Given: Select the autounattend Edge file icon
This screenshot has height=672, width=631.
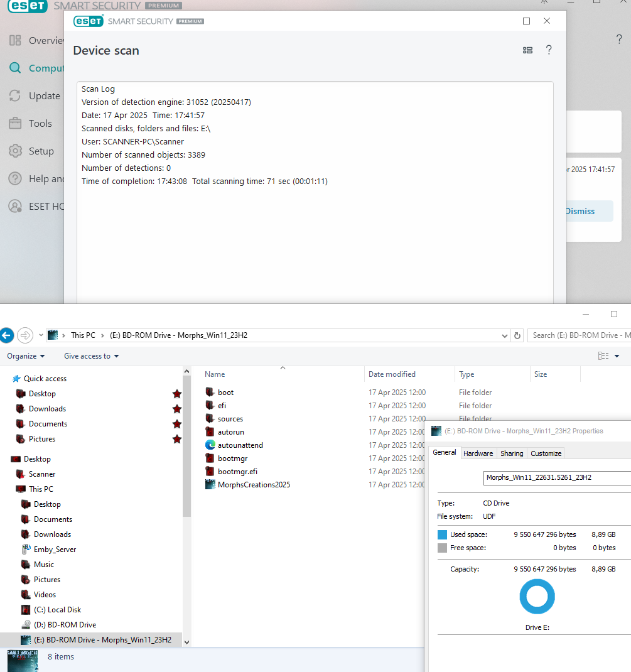Looking at the screenshot, I should pyautogui.click(x=210, y=445).
